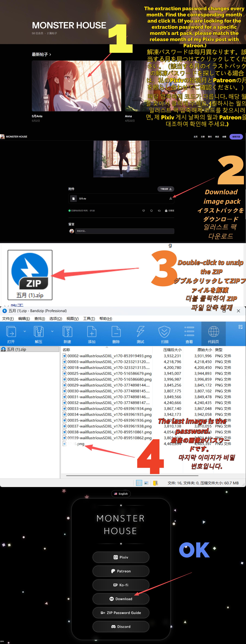Select the 代码页 (Code page) globe icon
246x644 pixels.
[213, 332]
